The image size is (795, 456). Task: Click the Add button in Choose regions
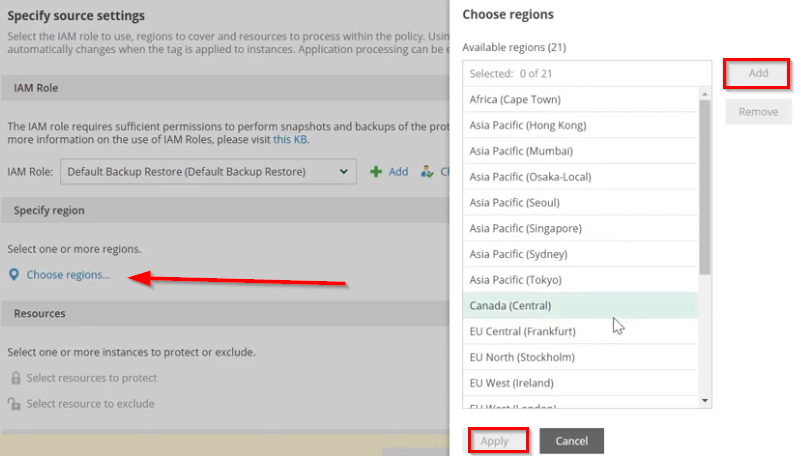(758, 73)
